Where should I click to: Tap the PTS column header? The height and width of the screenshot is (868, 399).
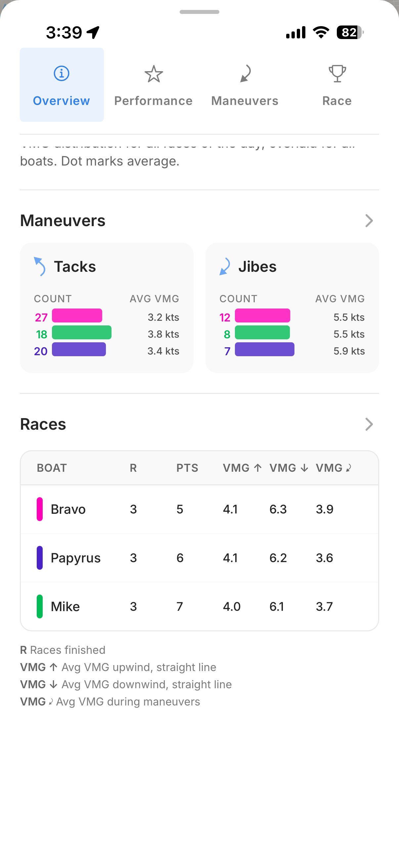[188, 468]
